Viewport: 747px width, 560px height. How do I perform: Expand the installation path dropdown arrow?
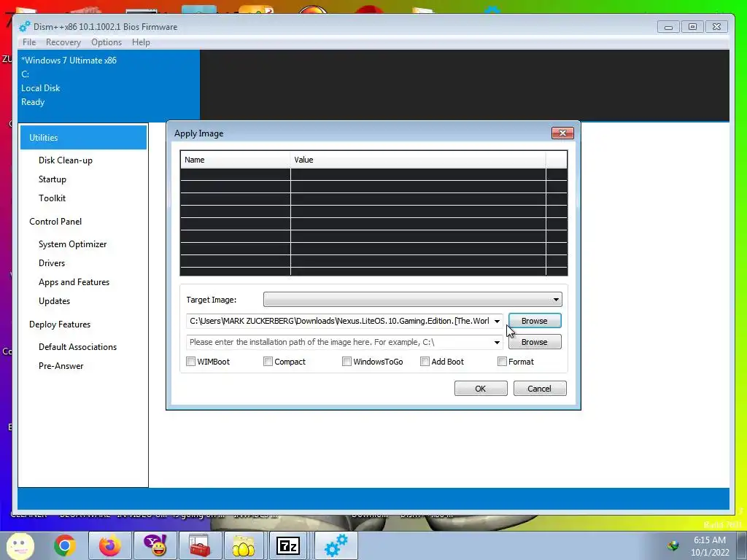(x=497, y=342)
